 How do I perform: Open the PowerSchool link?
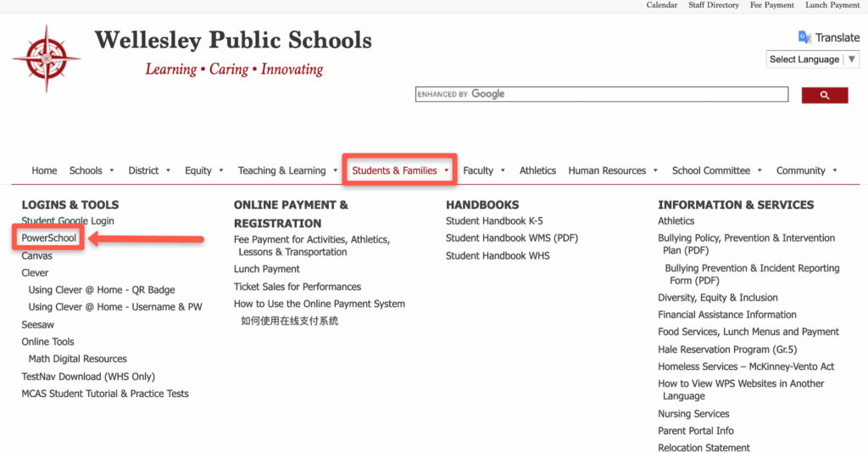pyautogui.click(x=49, y=238)
